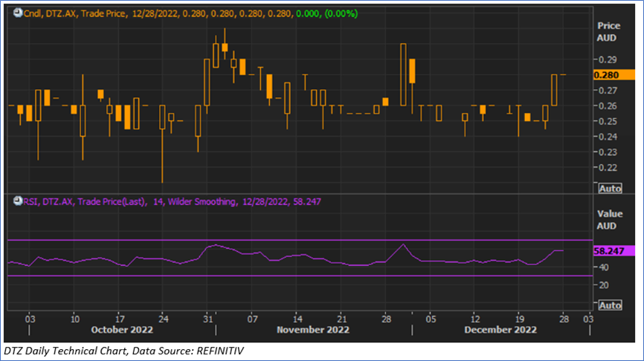Click the December 2022 month label
The image size is (644, 361).
click(x=500, y=330)
